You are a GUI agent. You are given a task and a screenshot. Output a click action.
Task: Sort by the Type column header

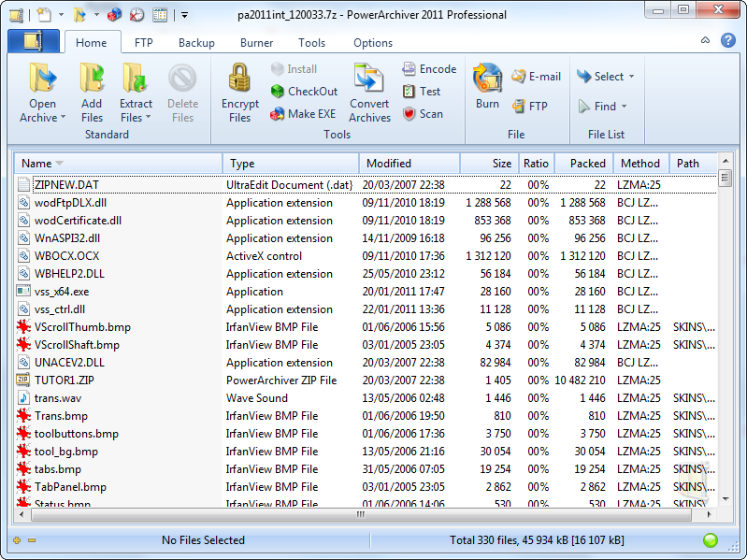[291, 164]
